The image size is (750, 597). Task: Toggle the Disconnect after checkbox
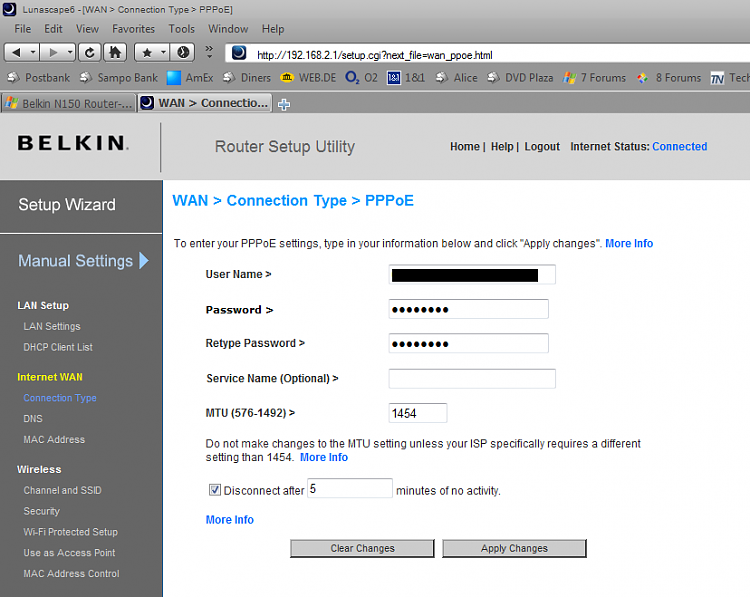click(215, 490)
